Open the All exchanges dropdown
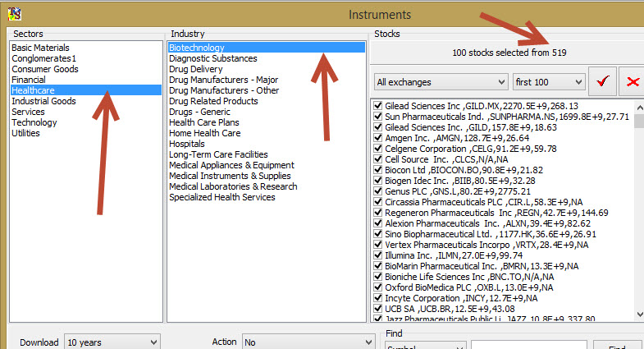This screenshot has height=349, width=644. click(441, 82)
